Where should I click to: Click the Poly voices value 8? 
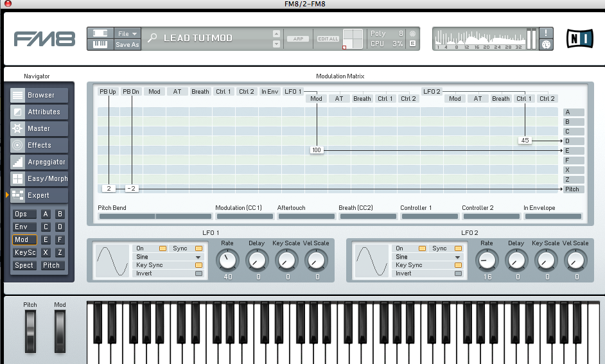[x=401, y=33]
